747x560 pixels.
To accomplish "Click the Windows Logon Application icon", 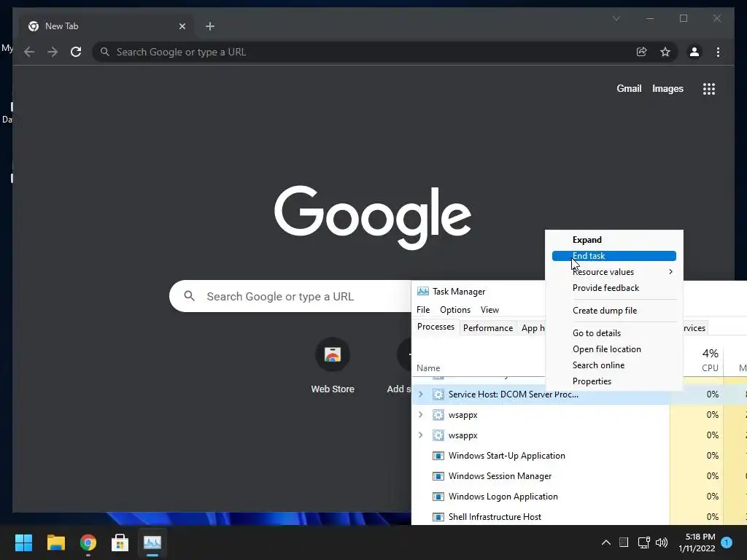I will [438, 497].
